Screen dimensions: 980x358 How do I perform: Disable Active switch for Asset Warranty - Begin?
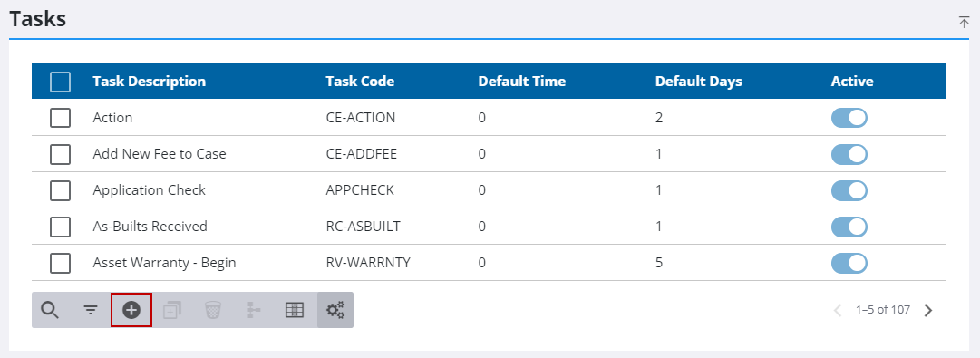tap(849, 263)
